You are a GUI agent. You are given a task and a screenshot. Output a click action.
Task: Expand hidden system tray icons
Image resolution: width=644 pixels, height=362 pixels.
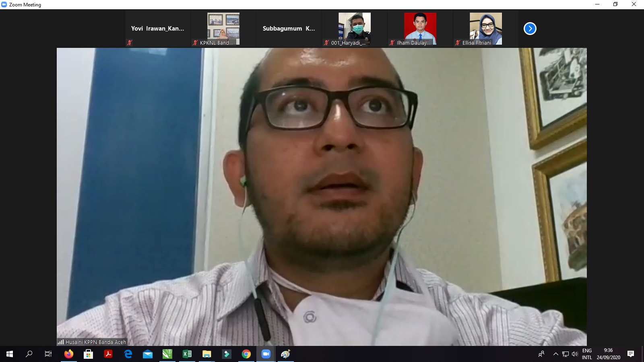(555, 354)
